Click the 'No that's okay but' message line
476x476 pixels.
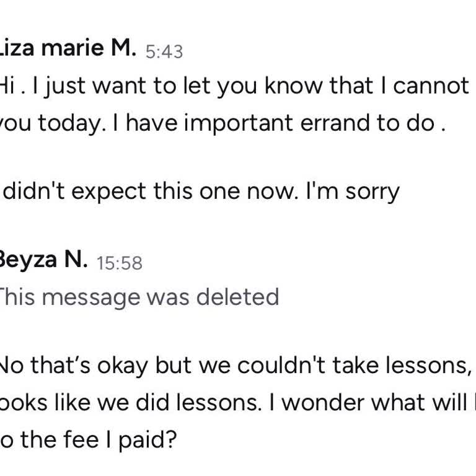234,366
